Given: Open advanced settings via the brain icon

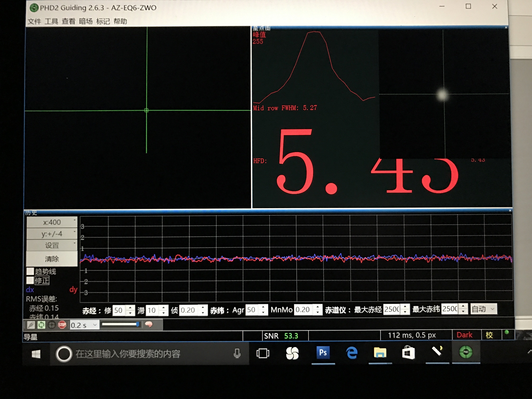Looking at the screenshot, I should tap(149, 324).
